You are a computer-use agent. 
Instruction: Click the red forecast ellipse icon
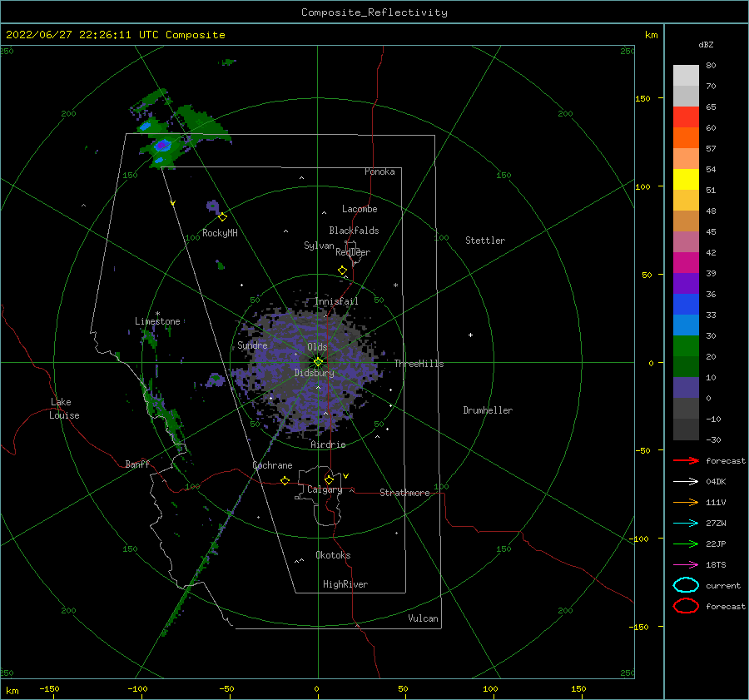pyautogui.click(x=686, y=606)
